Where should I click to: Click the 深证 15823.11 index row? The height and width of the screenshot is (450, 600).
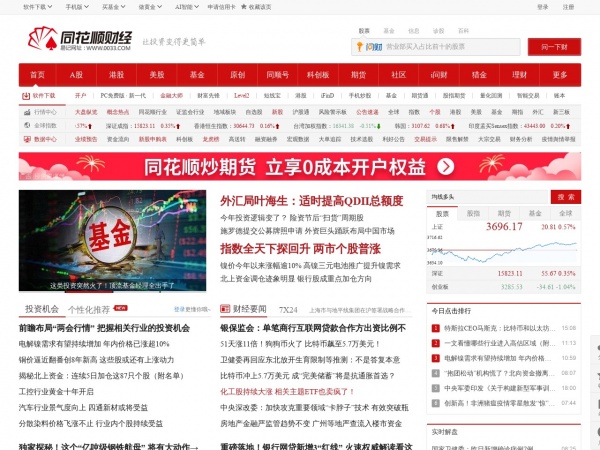point(504,273)
